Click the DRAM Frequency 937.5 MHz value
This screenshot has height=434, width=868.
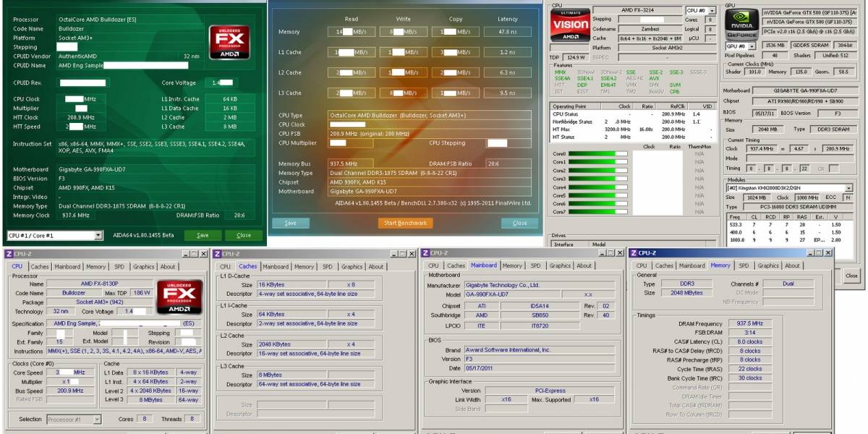tap(749, 323)
